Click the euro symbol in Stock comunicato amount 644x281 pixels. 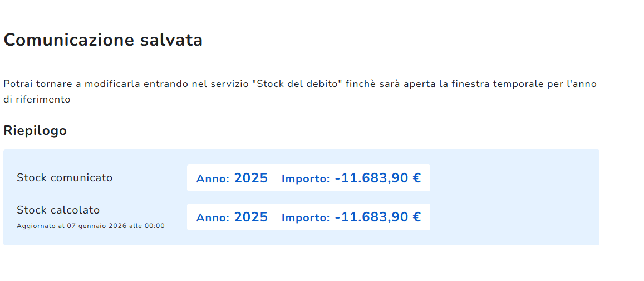pyautogui.click(x=416, y=178)
